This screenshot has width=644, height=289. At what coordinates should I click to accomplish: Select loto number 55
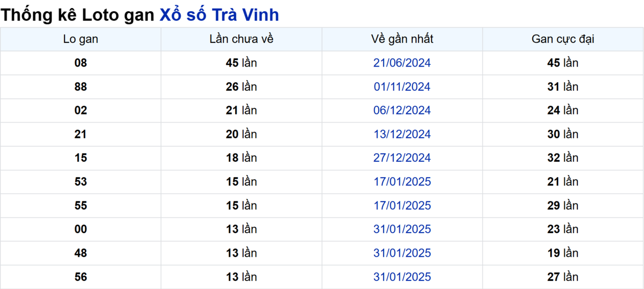(80, 205)
